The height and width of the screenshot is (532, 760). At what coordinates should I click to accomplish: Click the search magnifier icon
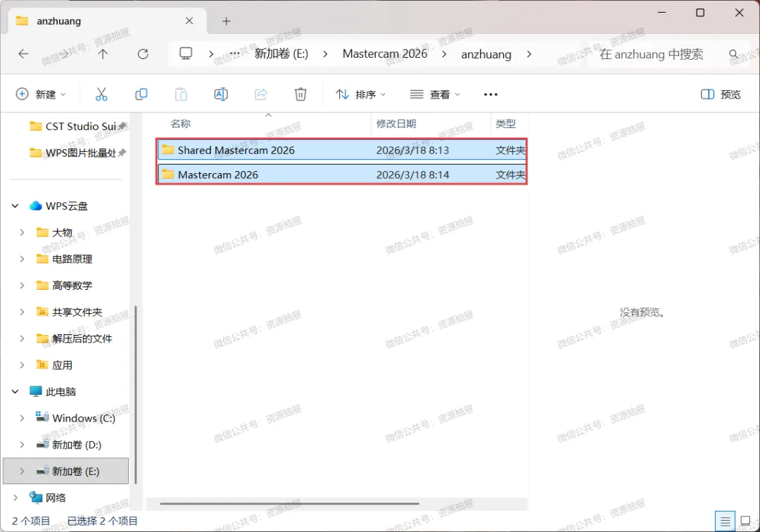tap(734, 54)
